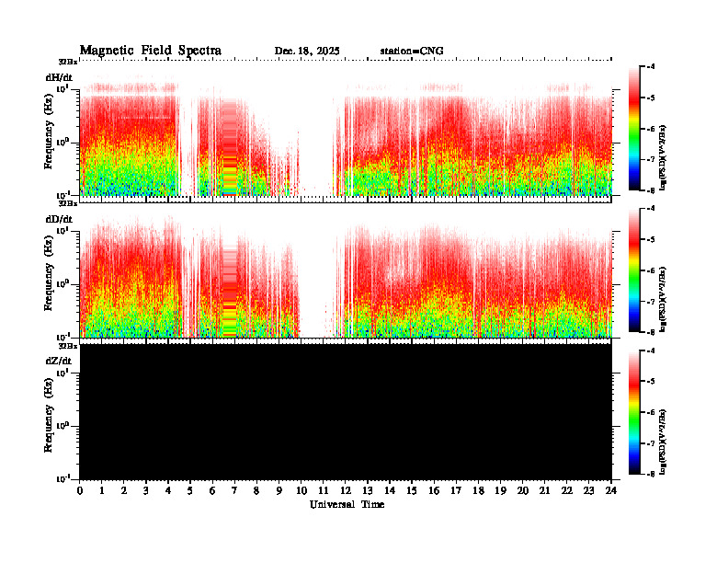Click the log(PSD) label beside dH/dt color scale
Screen dimensions: 728x563
point(663,157)
